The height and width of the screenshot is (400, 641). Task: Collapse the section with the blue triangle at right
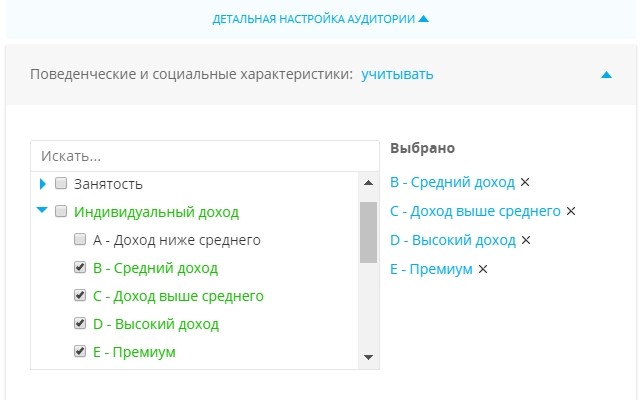[x=606, y=74]
